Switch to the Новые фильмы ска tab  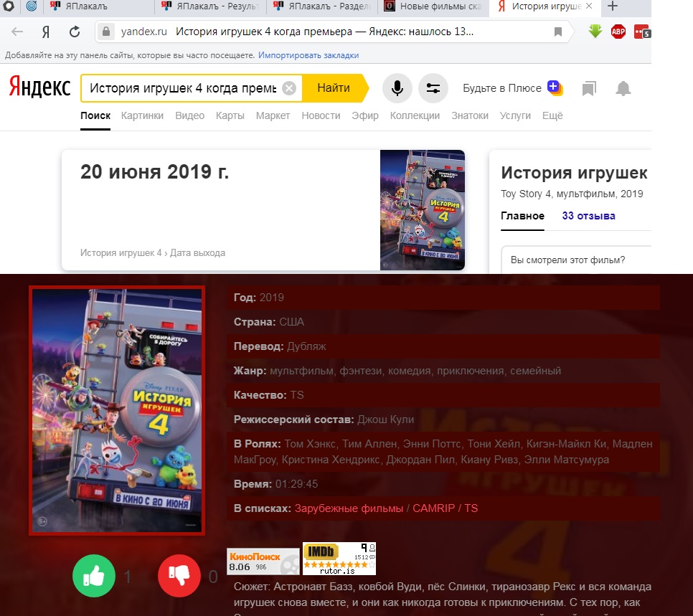[x=434, y=6]
